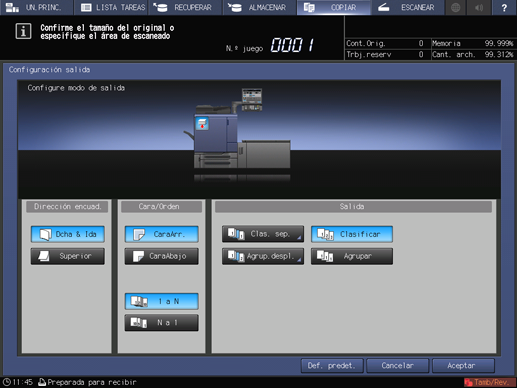Click the information icon beside the message
The width and height of the screenshot is (517, 388).
point(23,31)
